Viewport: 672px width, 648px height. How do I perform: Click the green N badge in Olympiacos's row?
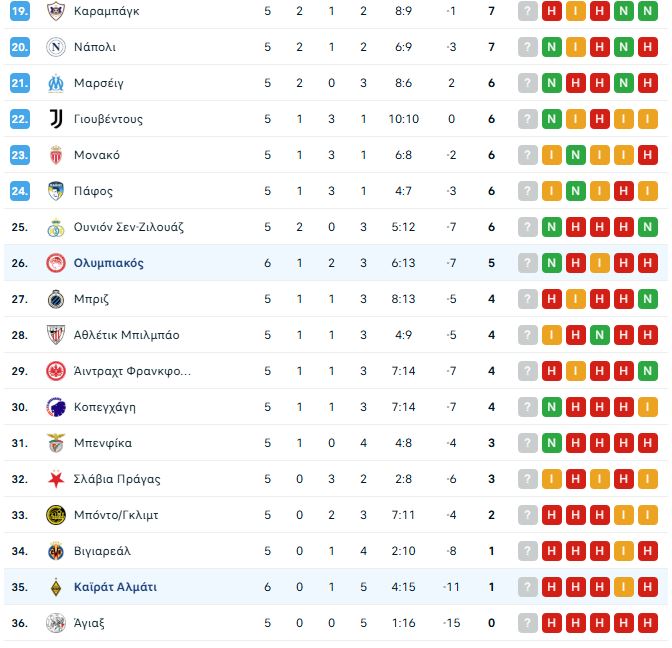tap(551, 263)
